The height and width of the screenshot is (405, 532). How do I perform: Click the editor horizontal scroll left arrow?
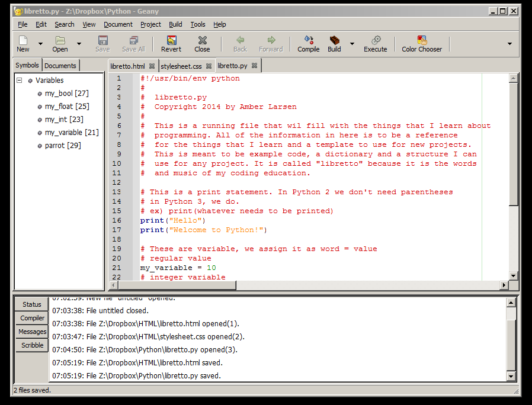coord(114,285)
